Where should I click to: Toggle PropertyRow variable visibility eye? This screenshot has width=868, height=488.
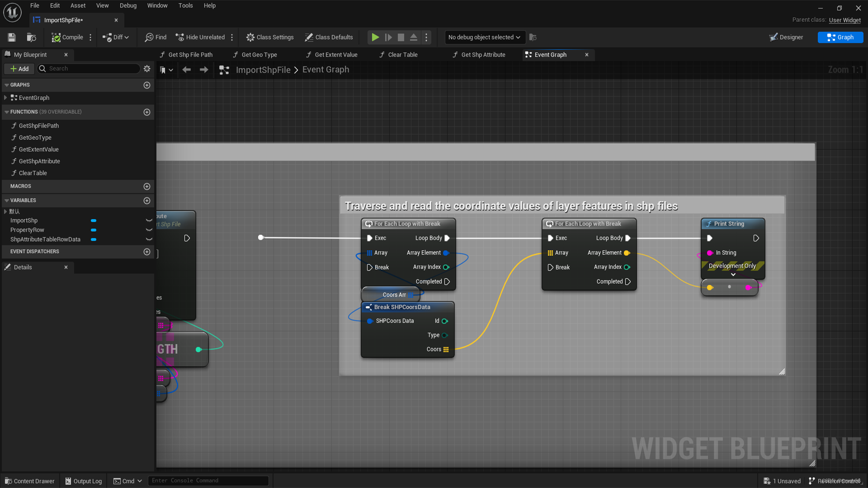point(149,230)
